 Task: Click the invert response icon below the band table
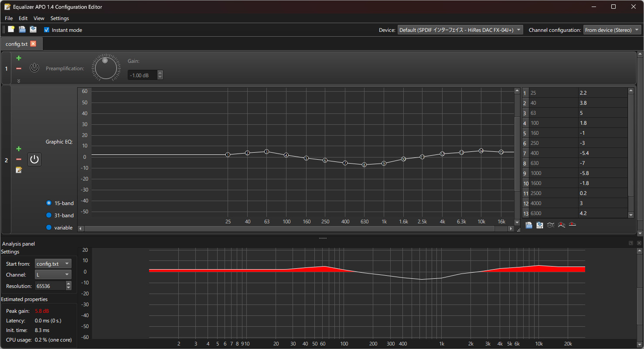pos(551,225)
